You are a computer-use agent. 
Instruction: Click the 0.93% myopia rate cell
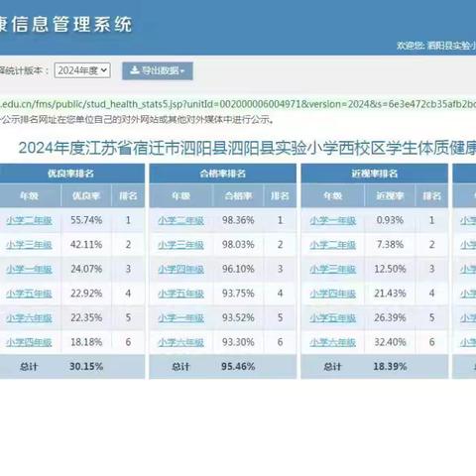pos(390,220)
